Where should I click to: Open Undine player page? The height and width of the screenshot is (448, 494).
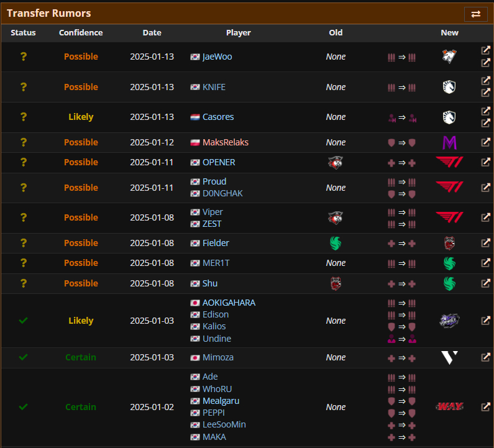(217, 339)
